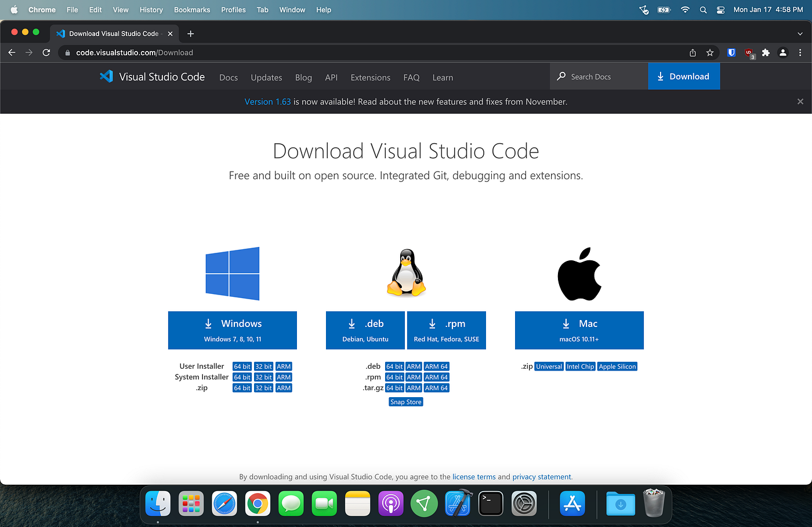Viewport: 812px width, 527px height.
Task: Open Chrome extensions via puzzle piece icon
Action: pos(766,52)
